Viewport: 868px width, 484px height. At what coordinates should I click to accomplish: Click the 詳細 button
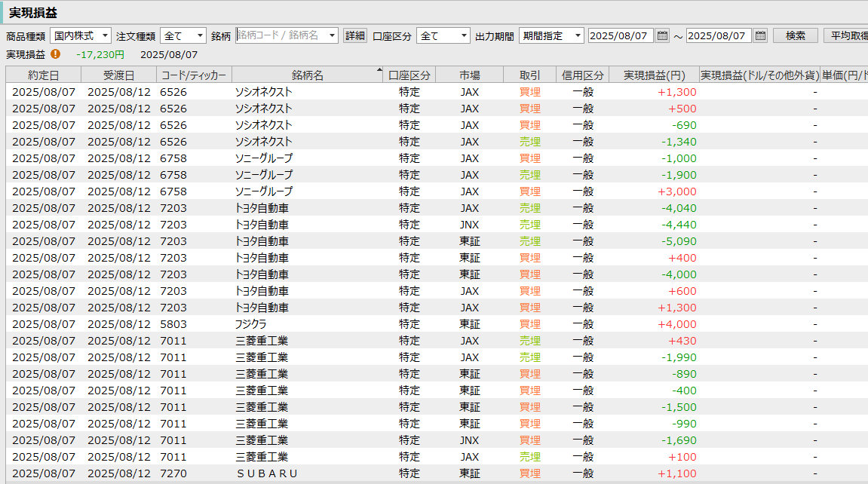pos(355,36)
